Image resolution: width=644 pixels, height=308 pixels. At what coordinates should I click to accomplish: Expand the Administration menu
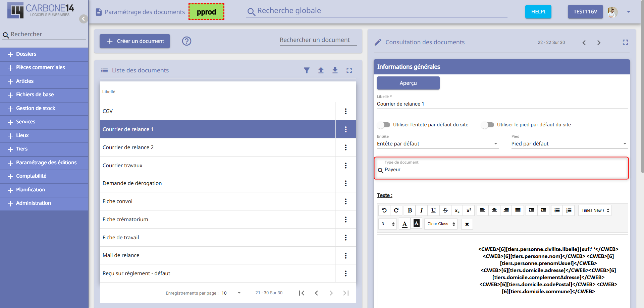[44, 203]
